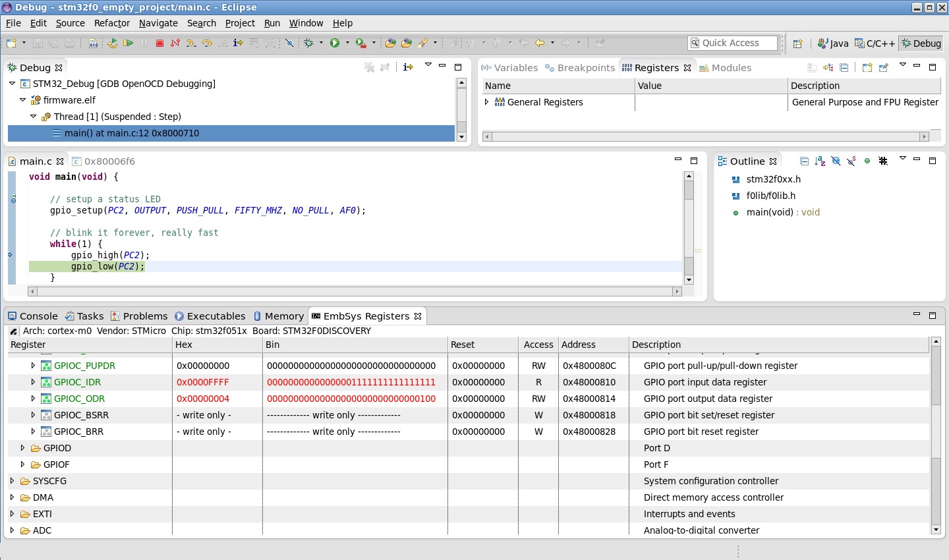Viewport: 949px width, 560px height.
Task: Click the Open Perspective icon
Action: tap(797, 43)
